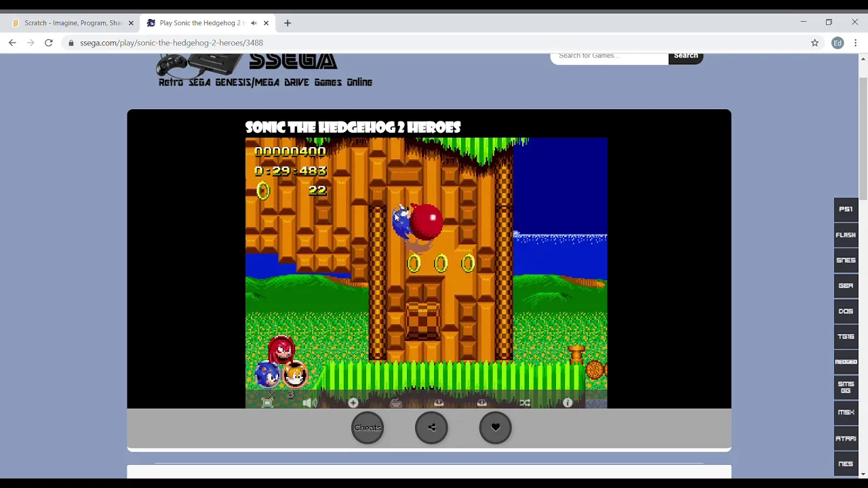Open the Chrome three-dot menu
Image resolution: width=868 pixels, height=488 pixels.
(x=856, y=43)
